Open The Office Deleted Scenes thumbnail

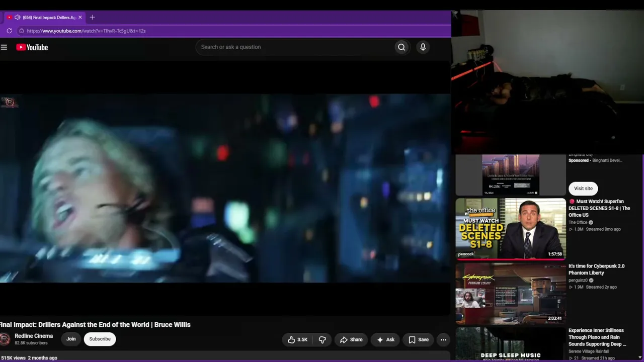tap(511, 229)
